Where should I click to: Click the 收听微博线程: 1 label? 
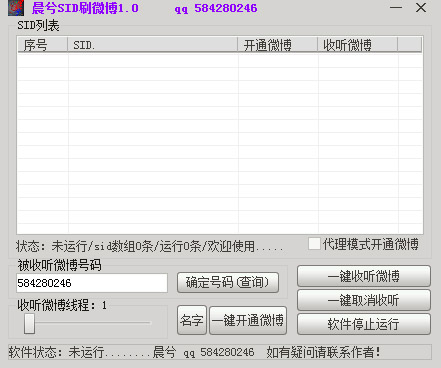pos(62,305)
